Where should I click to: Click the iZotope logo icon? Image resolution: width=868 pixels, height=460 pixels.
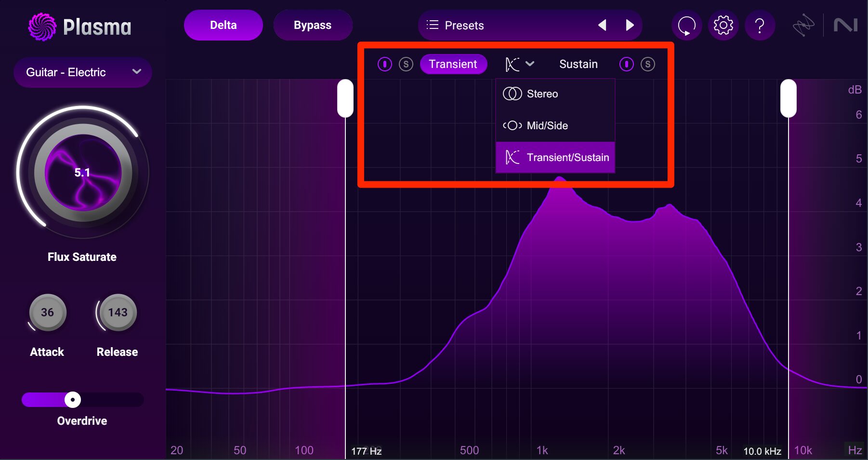tap(803, 25)
